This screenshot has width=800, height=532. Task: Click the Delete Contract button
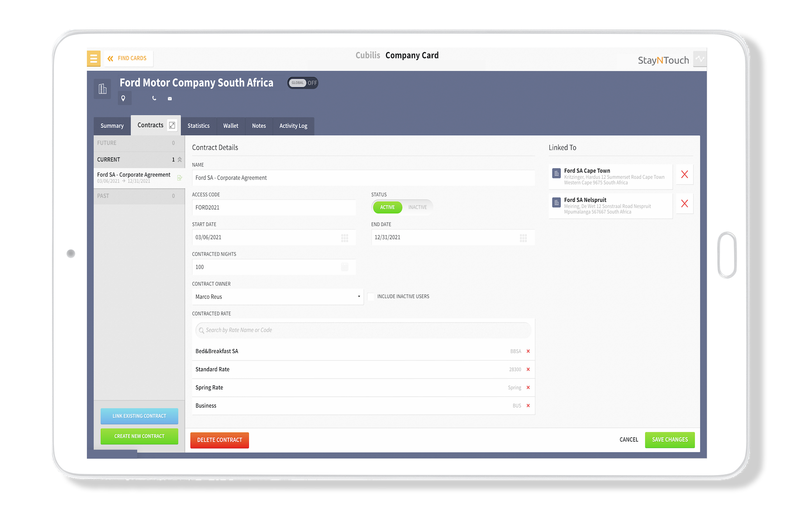[x=219, y=440]
